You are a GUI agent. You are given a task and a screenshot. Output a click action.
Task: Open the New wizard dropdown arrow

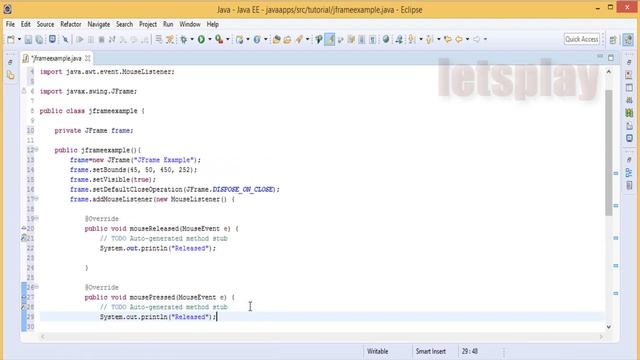pyautogui.click(x=19, y=40)
